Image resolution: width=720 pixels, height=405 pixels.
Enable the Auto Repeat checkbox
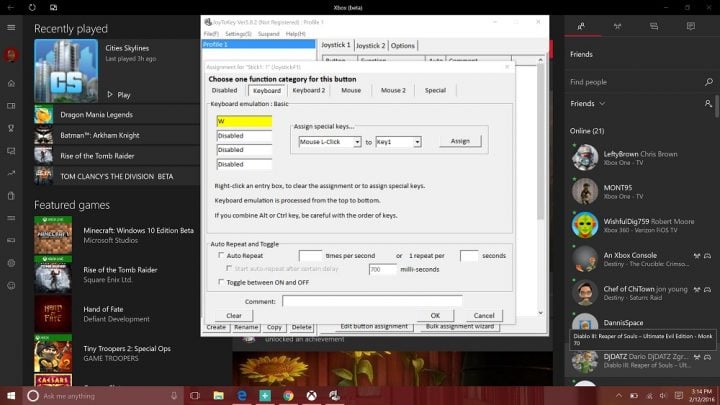click(221, 255)
